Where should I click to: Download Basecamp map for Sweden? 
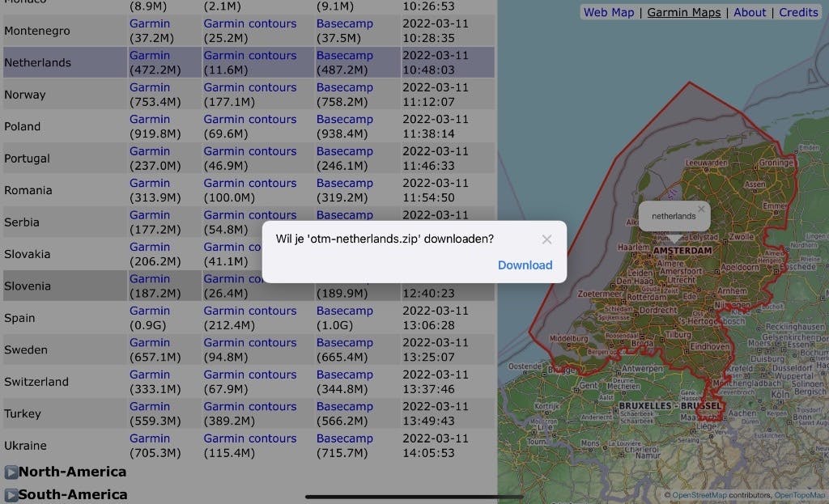pyautogui.click(x=345, y=343)
